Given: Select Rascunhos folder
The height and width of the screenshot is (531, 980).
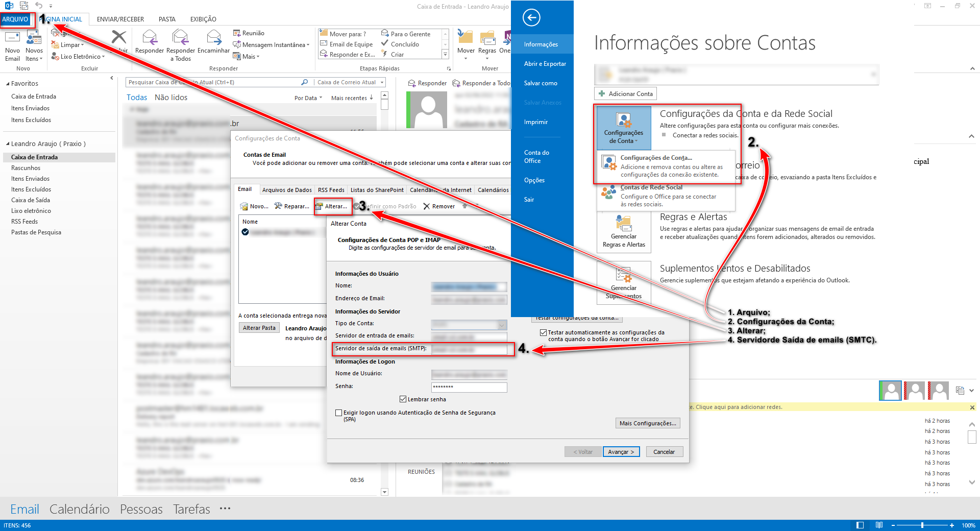Looking at the screenshot, I should pyautogui.click(x=26, y=168).
